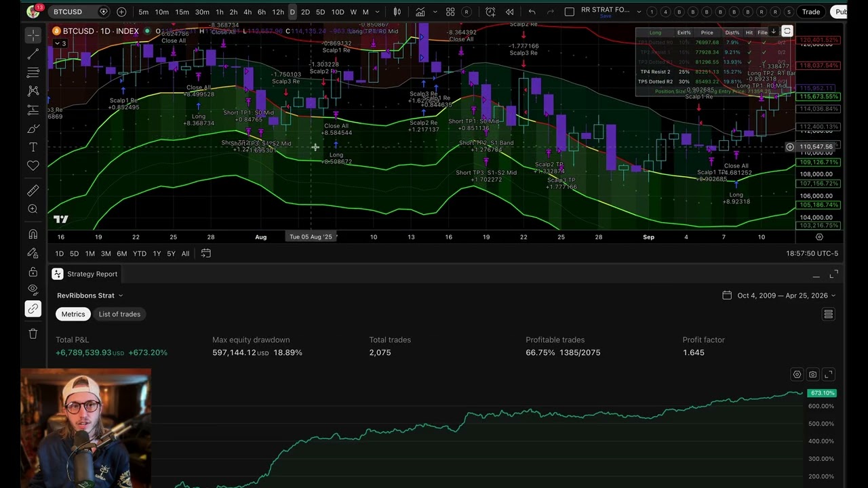
Task: Select the crosshair cursor tool
Action: (33, 35)
